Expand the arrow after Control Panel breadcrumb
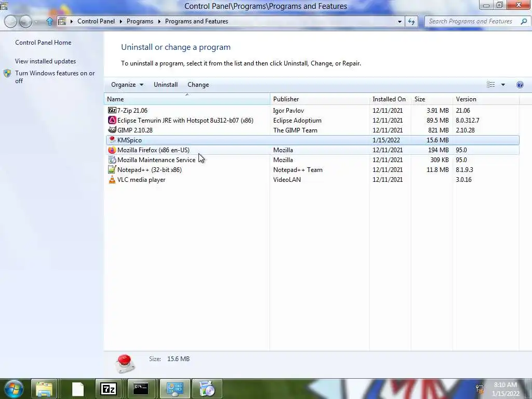Screen dimensions: 532x399 [121, 21]
